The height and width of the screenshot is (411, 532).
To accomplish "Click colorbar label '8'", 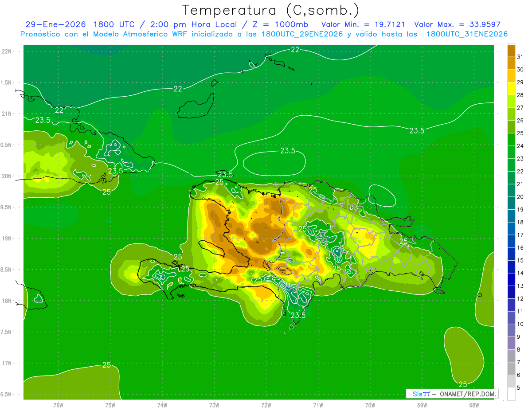I will [x=519, y=349].
